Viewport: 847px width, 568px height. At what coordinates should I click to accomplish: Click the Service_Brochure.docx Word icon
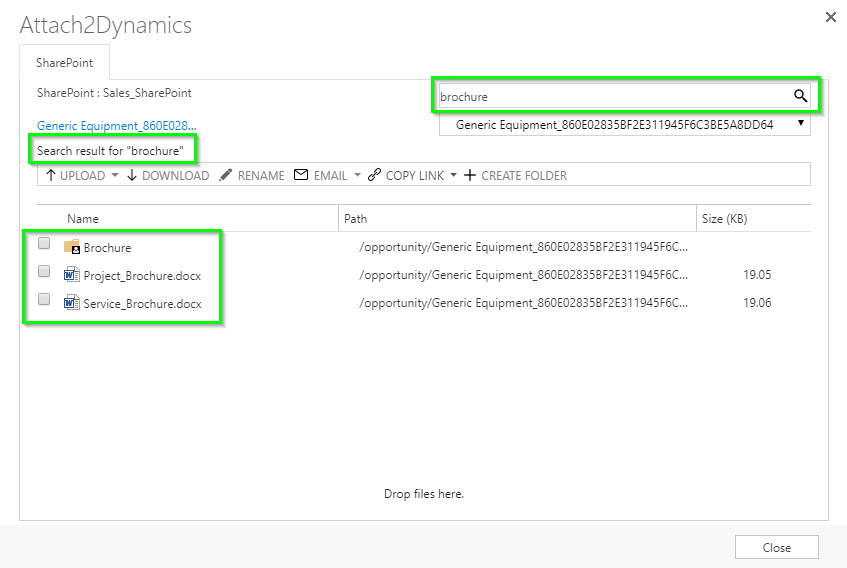72,302
